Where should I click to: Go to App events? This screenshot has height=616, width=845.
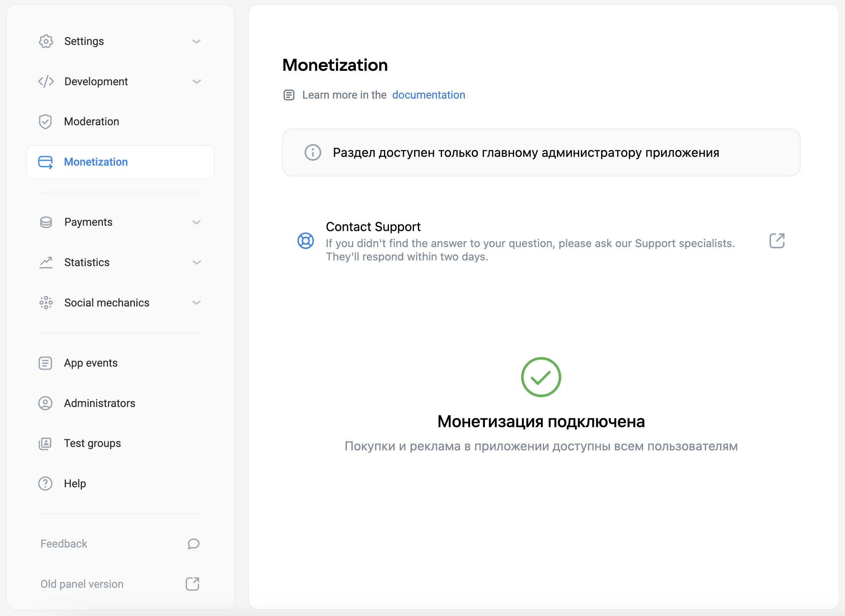point(120,363)
